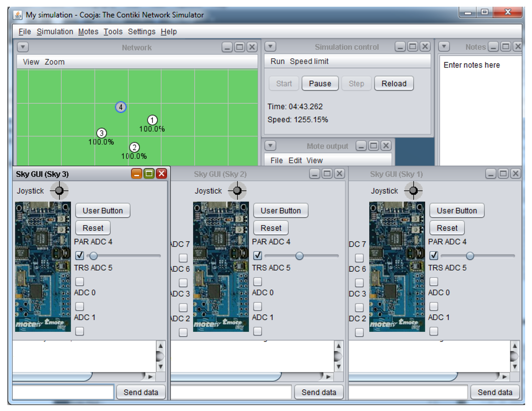
Task: Click the PAR ADC 4 slider in Sky 2
Action: tap(300, 256)
